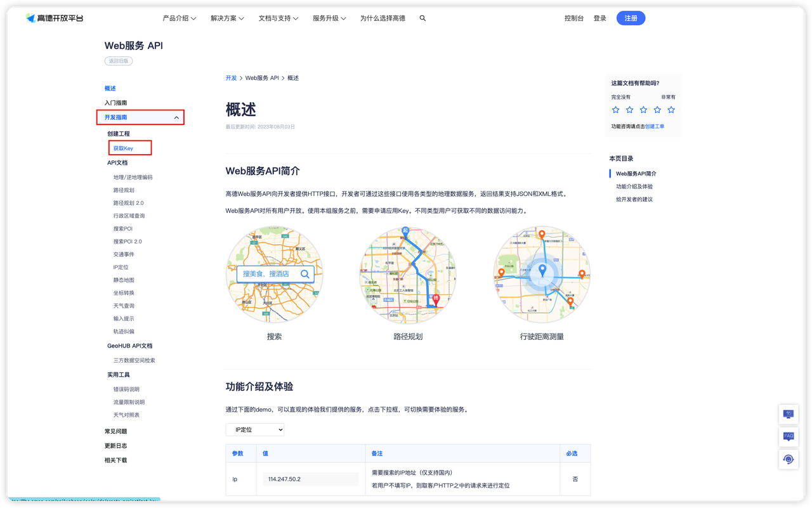The image size is (812, 508).
Task: Open the floating customer service headset icon
Action: point(789,460)
